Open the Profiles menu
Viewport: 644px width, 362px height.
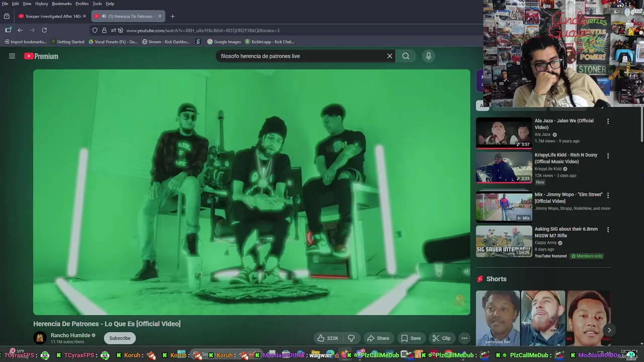pos(82,4)
